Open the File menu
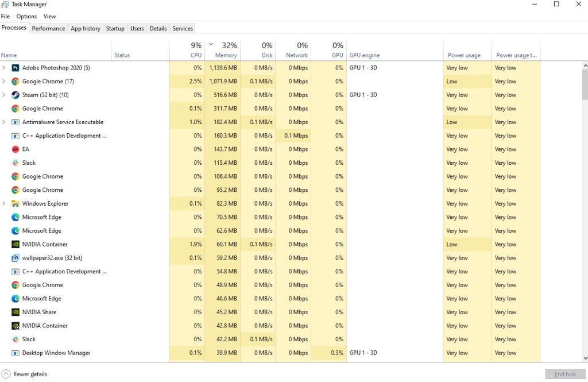Image resolution: width=588 pixels, height=382 pixels. 5,17
